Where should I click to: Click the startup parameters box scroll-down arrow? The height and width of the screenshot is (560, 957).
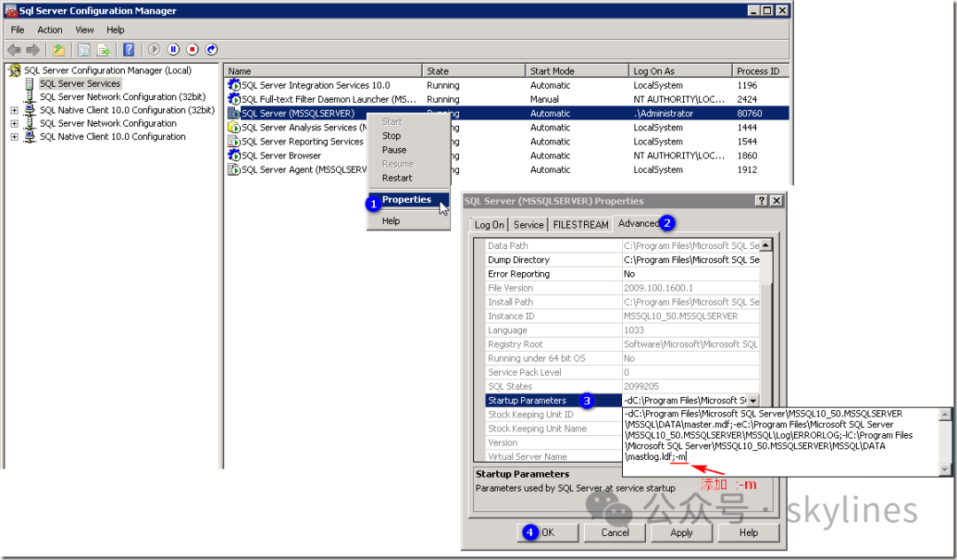pos(945,470)
